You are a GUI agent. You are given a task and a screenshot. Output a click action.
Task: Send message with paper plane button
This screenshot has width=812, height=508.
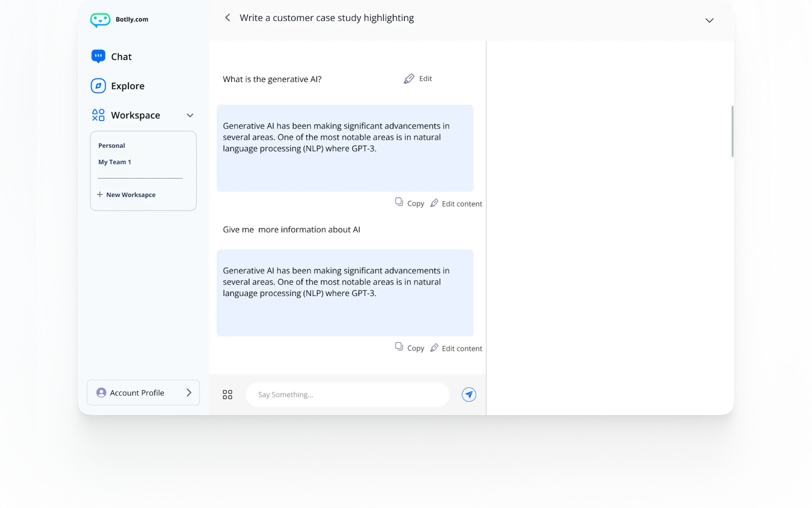pos(469,394)
